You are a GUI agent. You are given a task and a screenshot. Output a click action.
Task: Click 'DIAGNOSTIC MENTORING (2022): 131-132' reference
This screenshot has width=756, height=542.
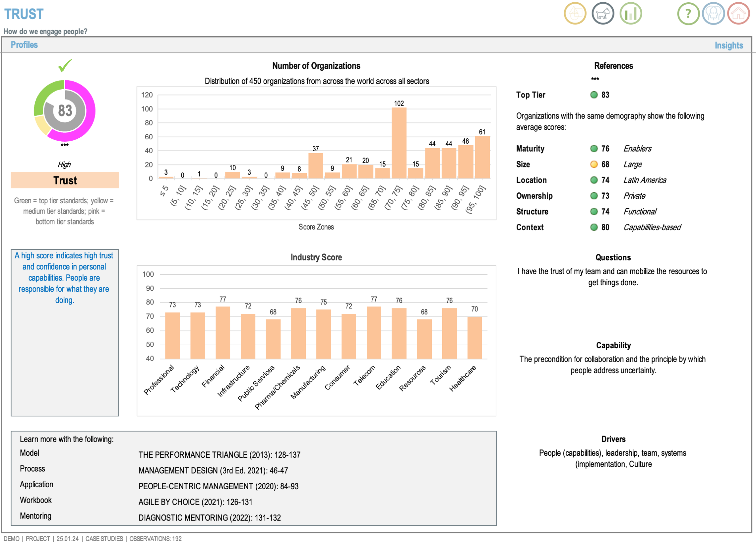(210, 518)
